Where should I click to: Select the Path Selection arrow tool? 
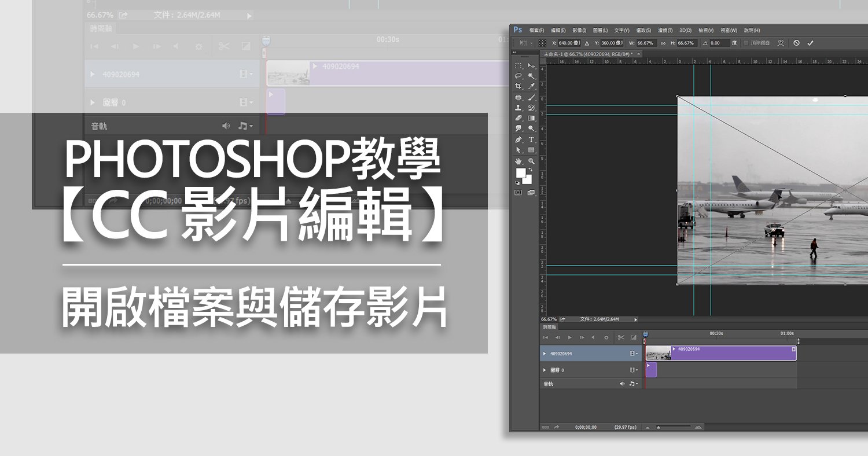518,150
